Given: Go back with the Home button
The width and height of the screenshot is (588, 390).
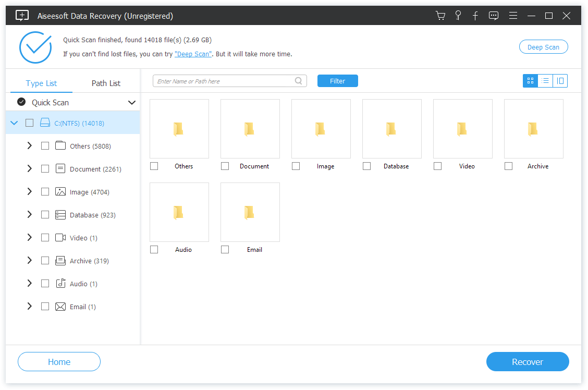Looking at the screenshot, I should coord(59,362).
